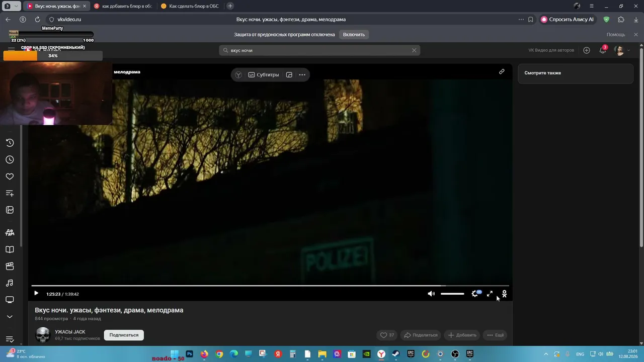Open Steam from the taskbar

[x=396, y=354]
